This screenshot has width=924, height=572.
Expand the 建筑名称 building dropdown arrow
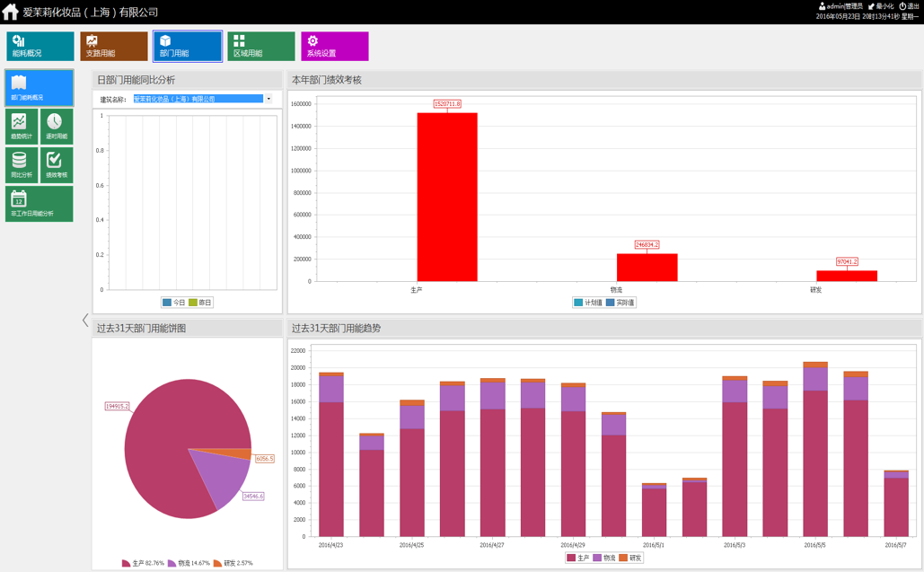[268, 99]
